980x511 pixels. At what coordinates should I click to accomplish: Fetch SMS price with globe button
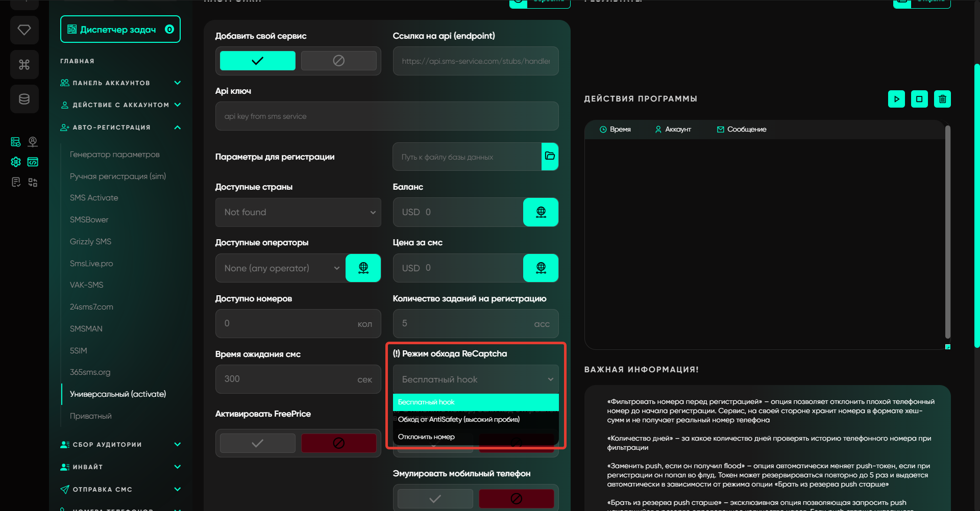(x=541, y=268)
